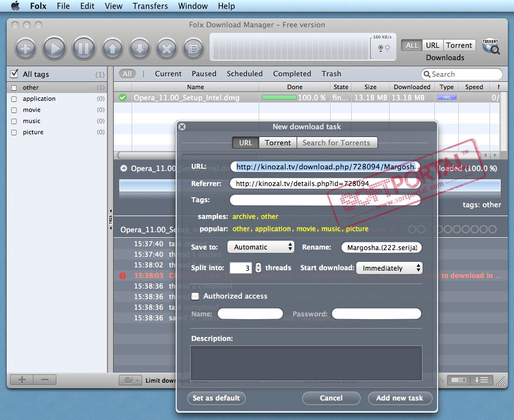
Task: Remove task with the X toolbar icon
Action: click(167, 48)
